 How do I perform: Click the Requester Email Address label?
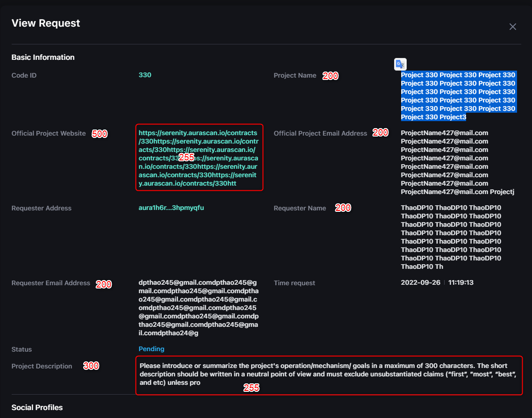50,283
